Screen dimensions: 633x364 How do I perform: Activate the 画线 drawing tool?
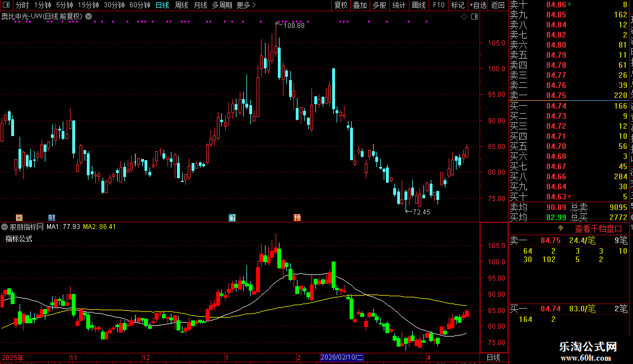coord(418,5)
